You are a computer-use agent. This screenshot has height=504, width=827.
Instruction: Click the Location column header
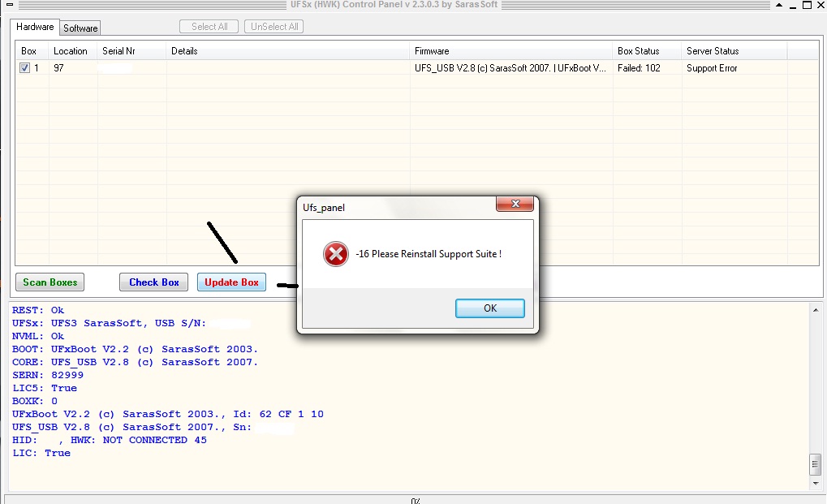click(73, 51)
